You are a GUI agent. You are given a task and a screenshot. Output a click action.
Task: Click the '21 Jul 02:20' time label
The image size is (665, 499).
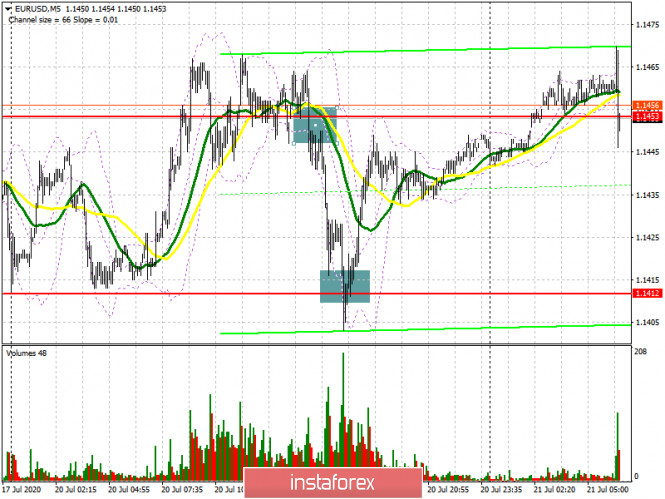554,490
